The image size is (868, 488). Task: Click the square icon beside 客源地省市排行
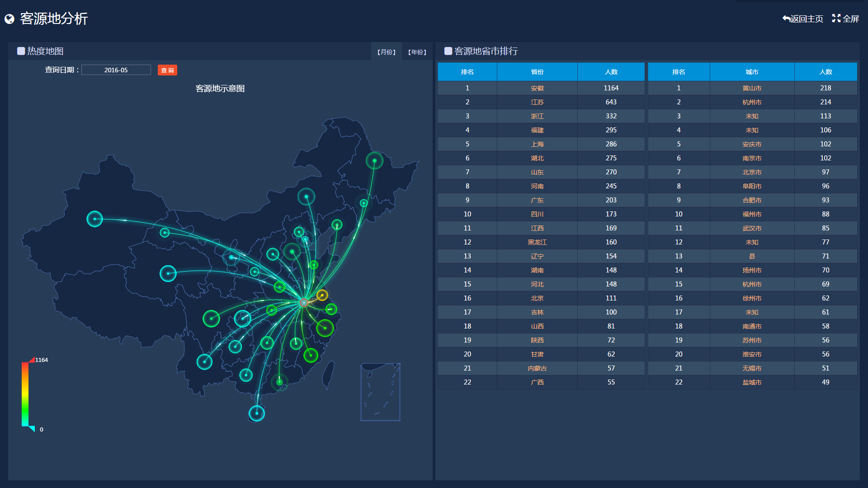(448, 51)
